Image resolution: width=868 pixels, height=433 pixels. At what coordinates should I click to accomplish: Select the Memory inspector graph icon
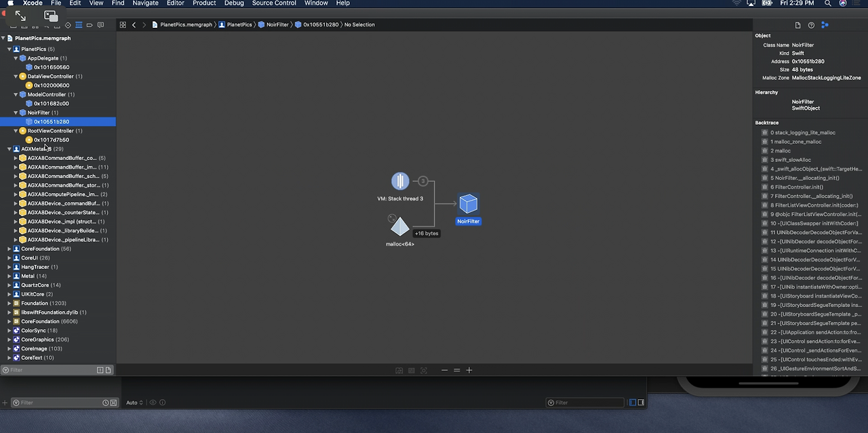point(825,25)
